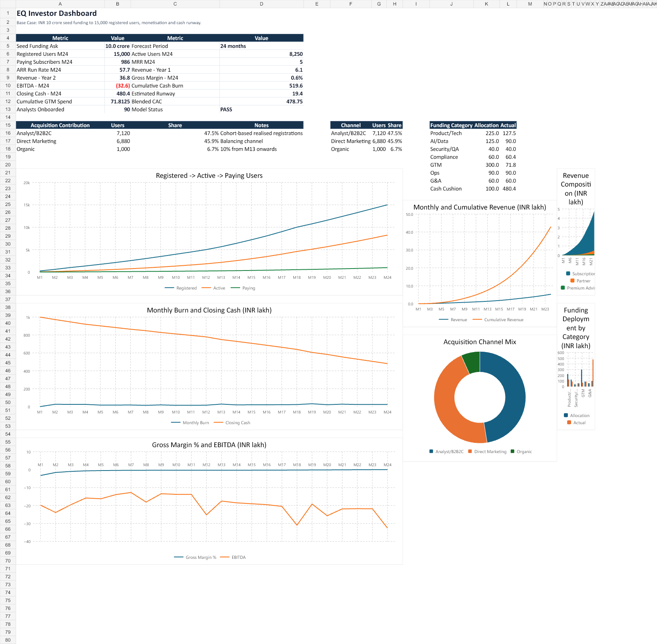The height and width of the screenshot is (644, 657).
Task: Select column header B
Action: [x=118, y=4]
